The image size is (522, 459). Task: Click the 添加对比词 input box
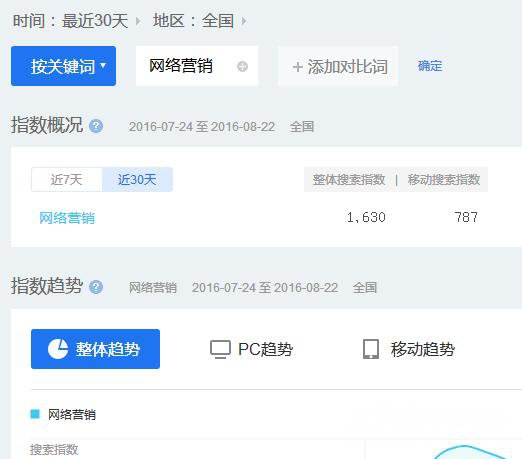point(338,66)
